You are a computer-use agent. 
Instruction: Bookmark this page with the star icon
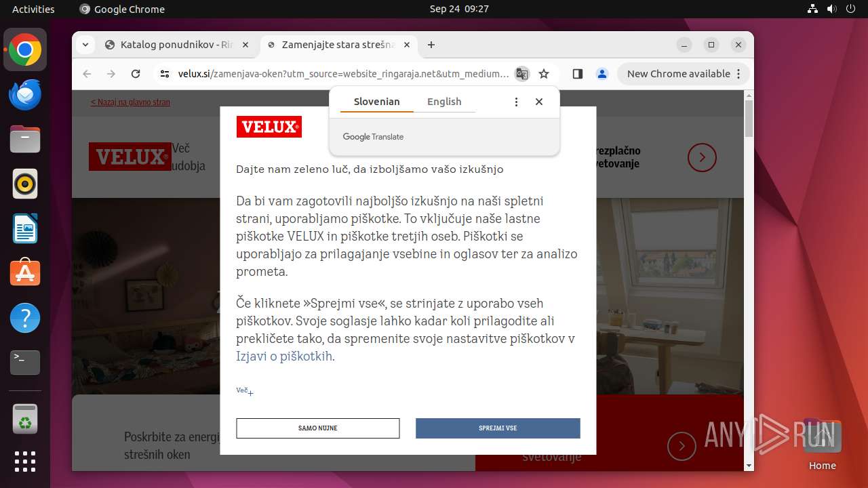[x=544, y=74]
